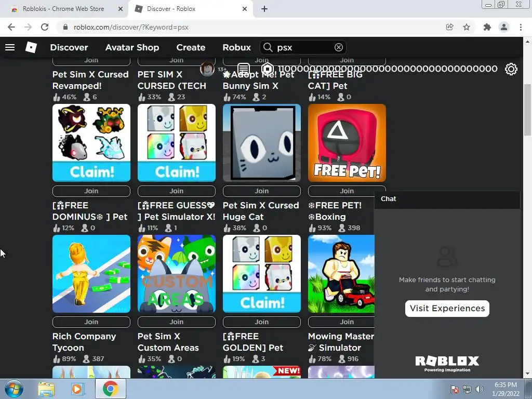Open the FREE DOMINUS Pet thumbnail
Viewport: 532px width, 399px height.
click(91, 143)
